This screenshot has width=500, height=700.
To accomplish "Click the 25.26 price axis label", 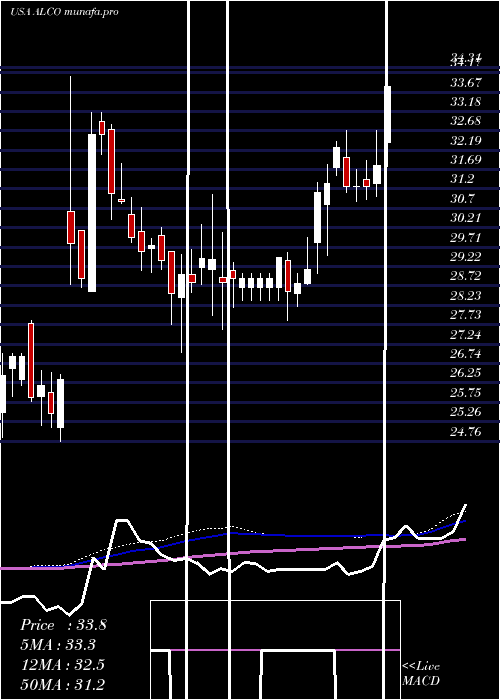I will point(466,412).
